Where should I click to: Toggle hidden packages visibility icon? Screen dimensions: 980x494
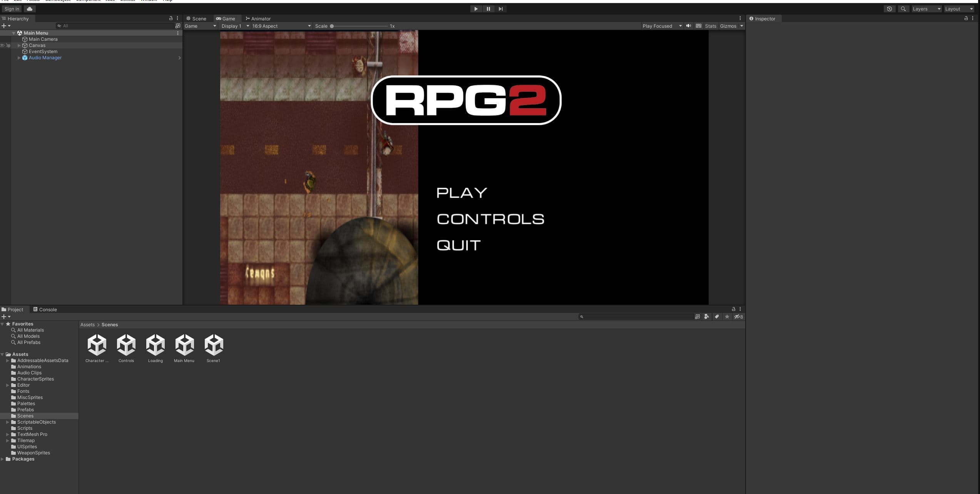[738, 317]
